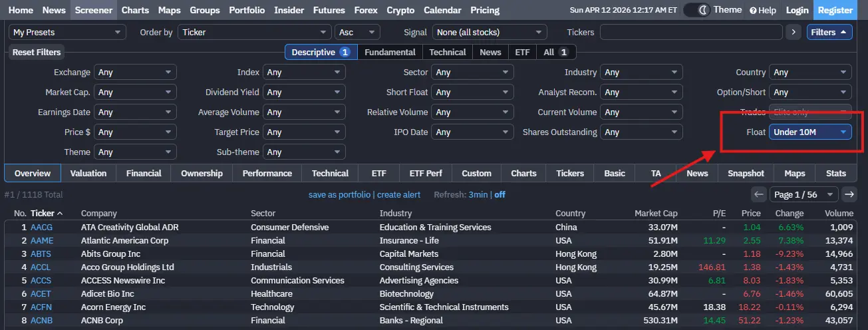
Task: Toggle the dark/light Theme switch
Action: [696, 10]
